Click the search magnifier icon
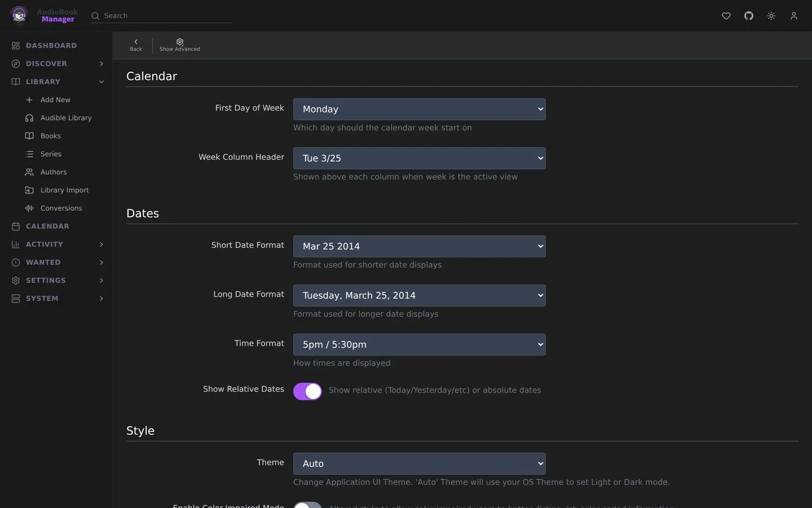812x508 pixels. point(95,16)
